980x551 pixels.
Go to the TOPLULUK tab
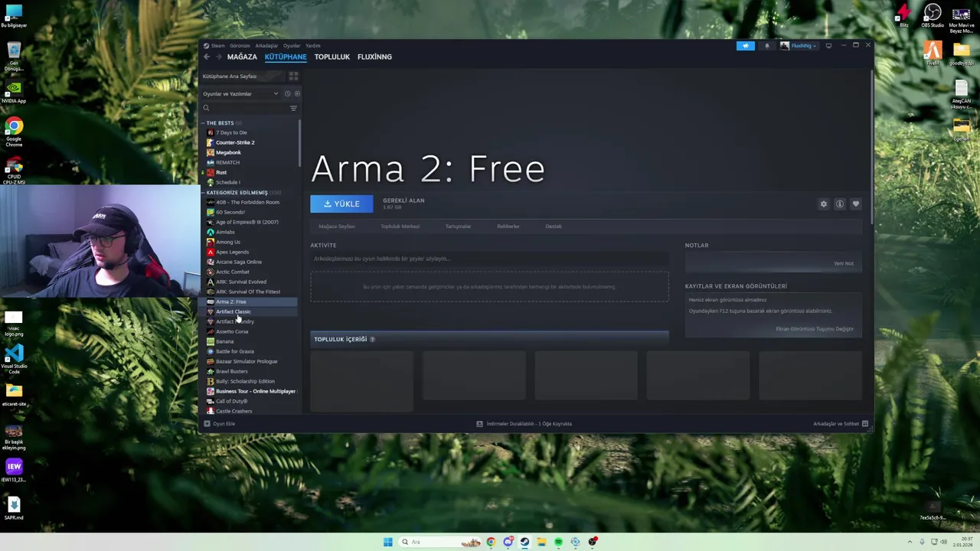[x=332, y=57]
